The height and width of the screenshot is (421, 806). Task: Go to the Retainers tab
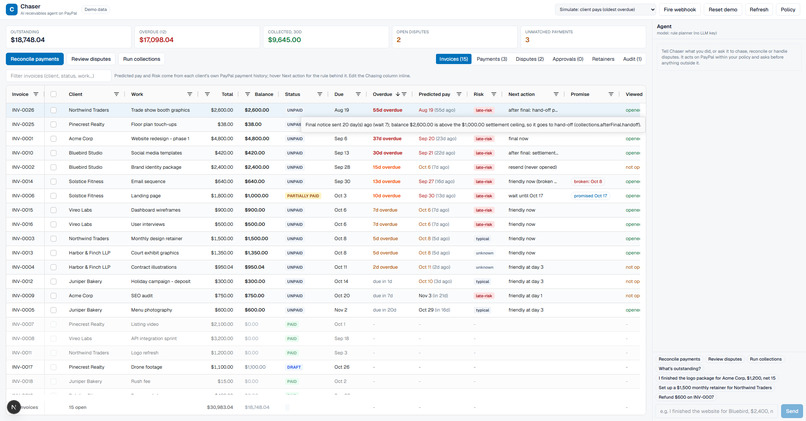(603, 59)
